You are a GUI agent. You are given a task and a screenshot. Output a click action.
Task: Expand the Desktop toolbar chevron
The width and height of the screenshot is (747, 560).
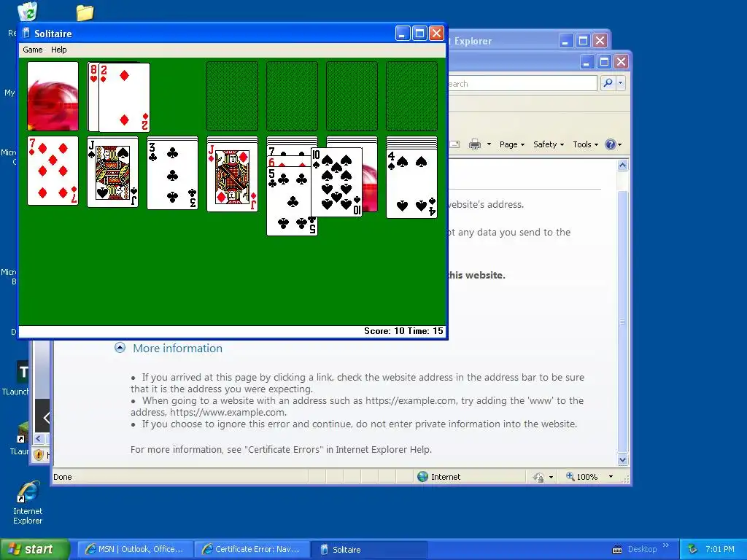click(665, 545)
